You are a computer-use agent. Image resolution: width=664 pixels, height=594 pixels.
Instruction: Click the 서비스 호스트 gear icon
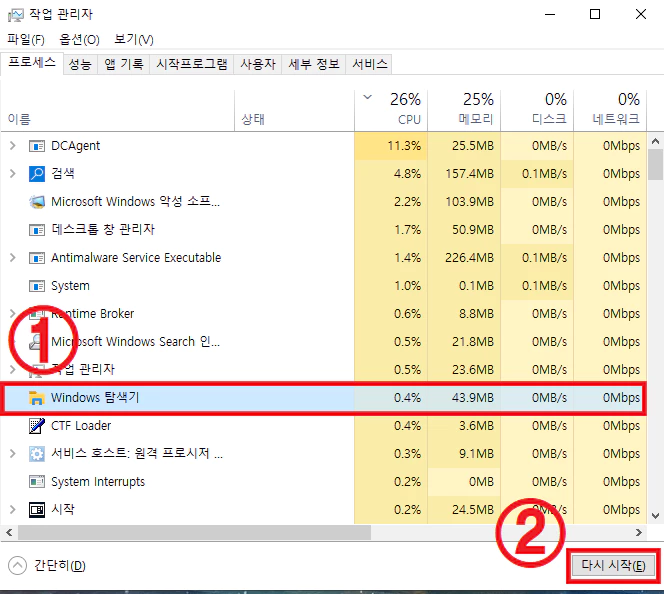pyautogui.click(x=37, y=454)
